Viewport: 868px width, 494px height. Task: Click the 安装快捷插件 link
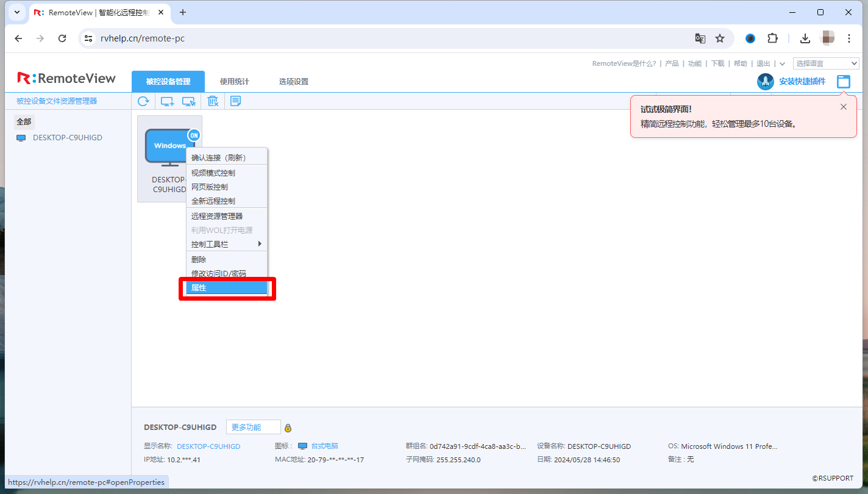pyautogui.click(x=802, y=81)
